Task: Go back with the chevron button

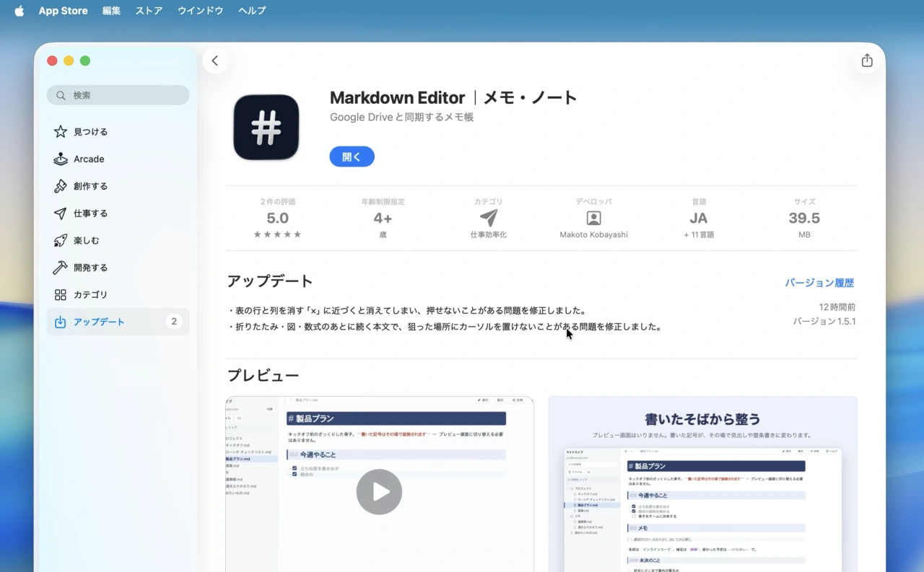Action: point(215,61)
